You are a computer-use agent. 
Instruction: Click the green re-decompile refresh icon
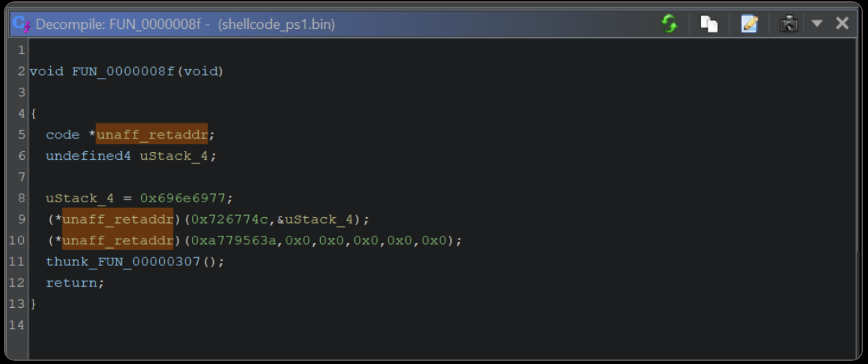[x=670, y=24]
